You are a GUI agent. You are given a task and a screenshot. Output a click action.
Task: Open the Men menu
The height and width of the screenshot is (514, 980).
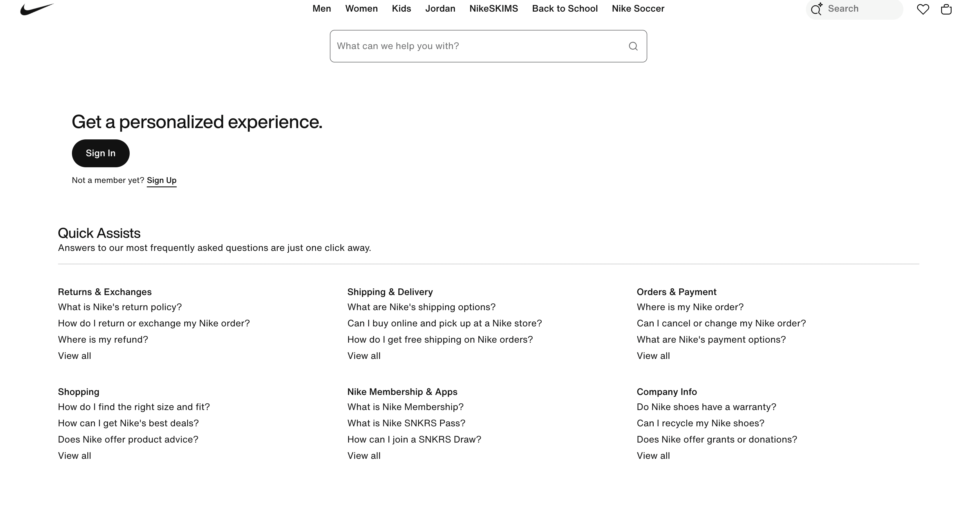tap(322, 8)
